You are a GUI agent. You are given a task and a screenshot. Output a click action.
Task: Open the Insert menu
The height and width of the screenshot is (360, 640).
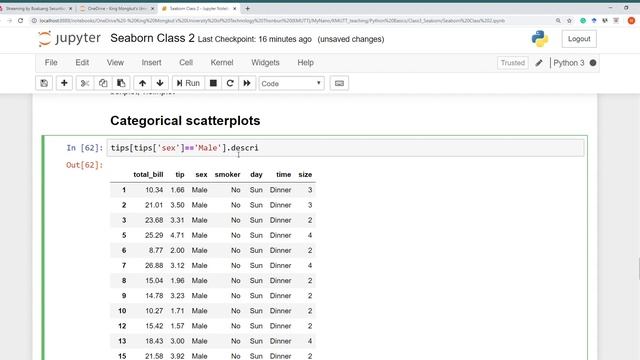151,62
